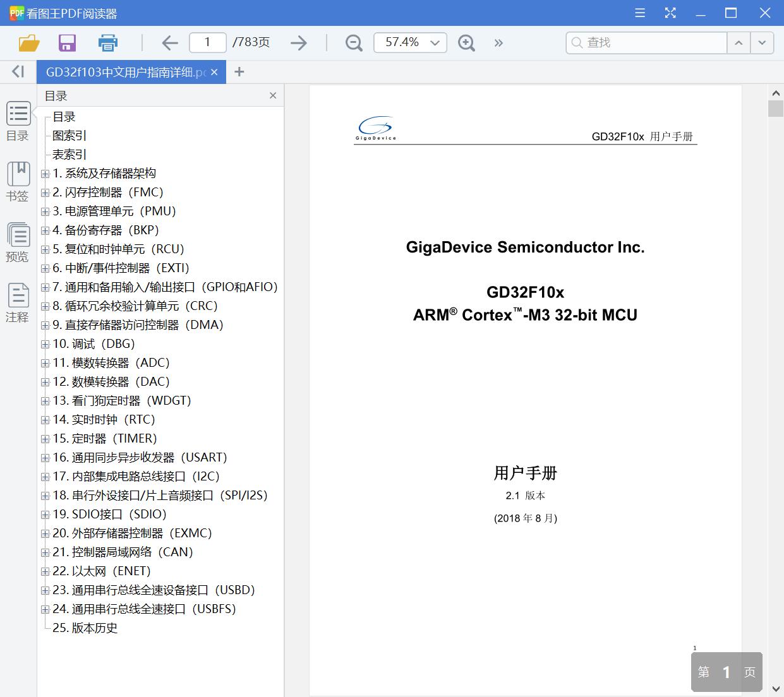This screenshot has height=697, width=784.
Task: Open the 目录 outline sidebar panel
Action: pos(18,121)
